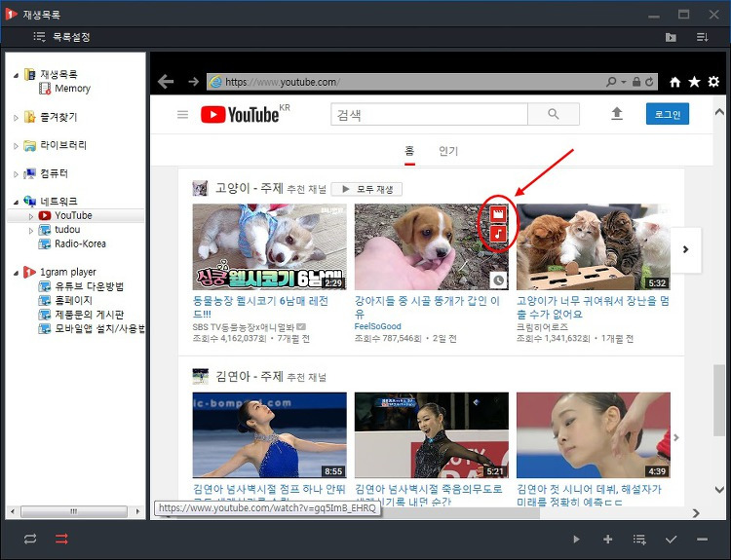
Task: Select the 유튜브 다운방법 item
Action: point(89,286)
